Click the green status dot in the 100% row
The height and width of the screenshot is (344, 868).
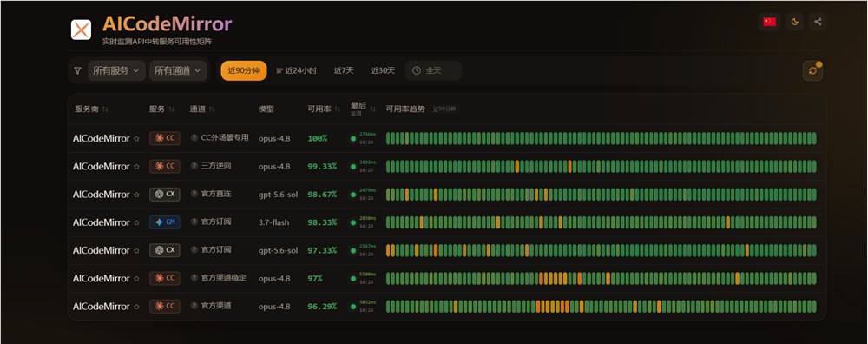(353, 138)
